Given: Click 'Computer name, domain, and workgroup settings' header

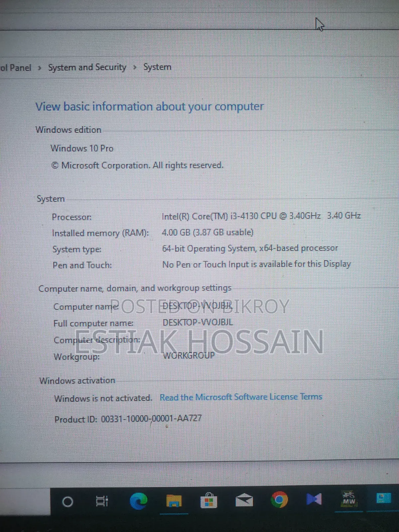Looking at the screenshot, I should pyautogui.click(x=135, y=288).
